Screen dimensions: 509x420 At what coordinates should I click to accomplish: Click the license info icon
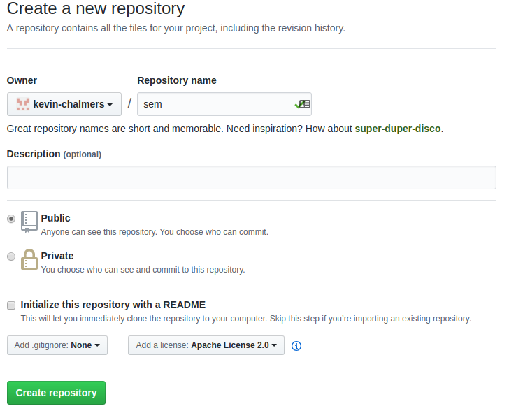click(296, 345)
